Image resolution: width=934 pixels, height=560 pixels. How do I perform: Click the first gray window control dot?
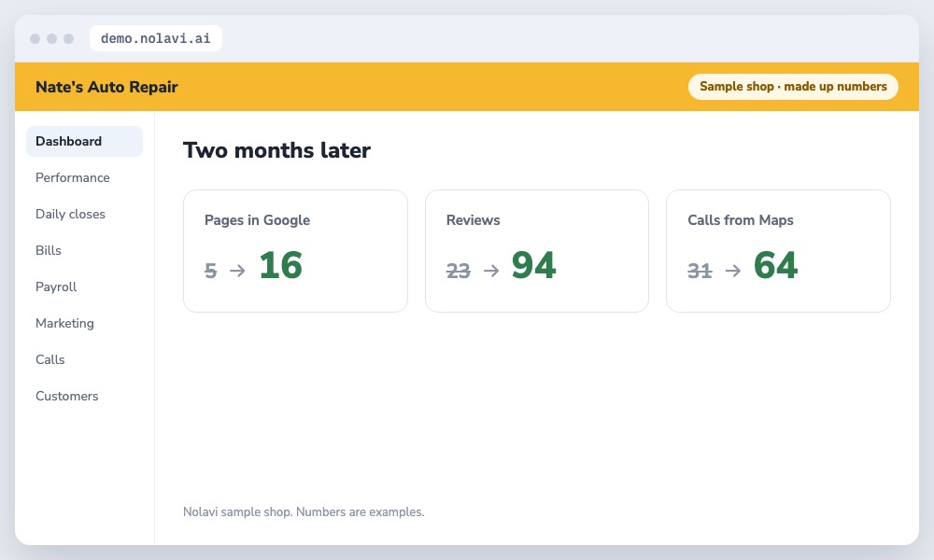click(x=35, y=38)
